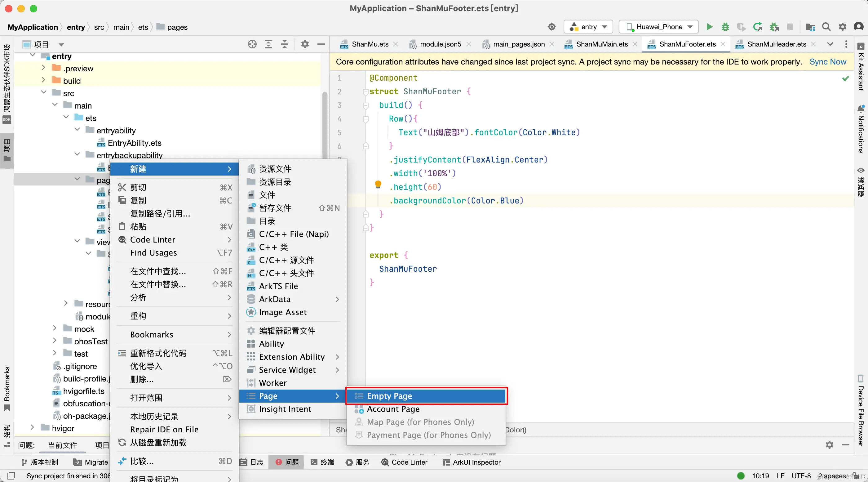
Task: Click the green Run button
Action: tap(709, 27)
